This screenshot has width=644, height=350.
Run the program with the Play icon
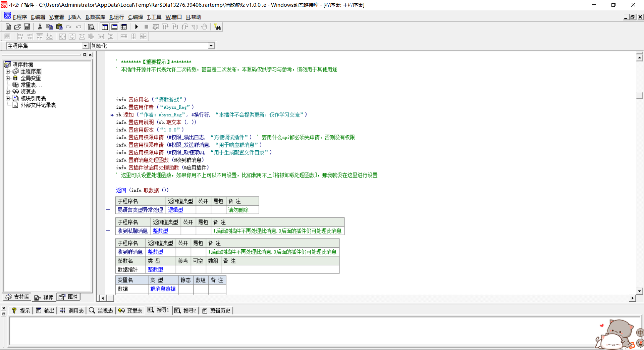[137, 27]
